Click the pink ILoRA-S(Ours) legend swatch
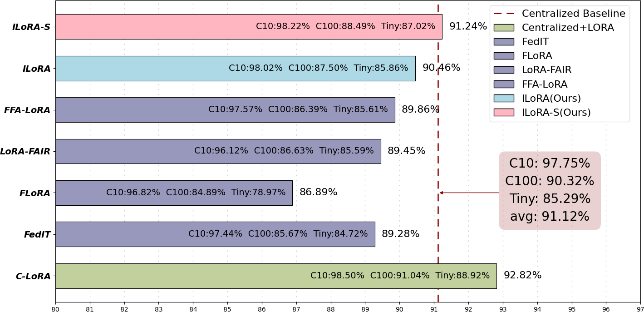This screenshot has width=644, height=312. click(504, 112)
